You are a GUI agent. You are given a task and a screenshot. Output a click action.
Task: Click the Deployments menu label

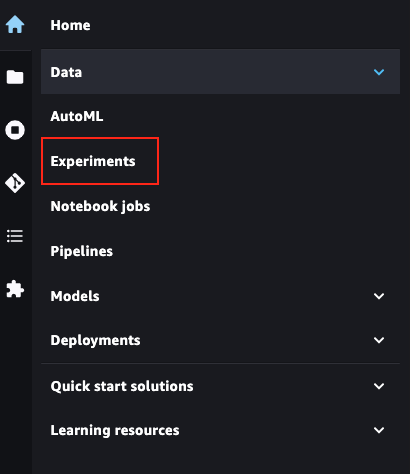tap(95, 340)
